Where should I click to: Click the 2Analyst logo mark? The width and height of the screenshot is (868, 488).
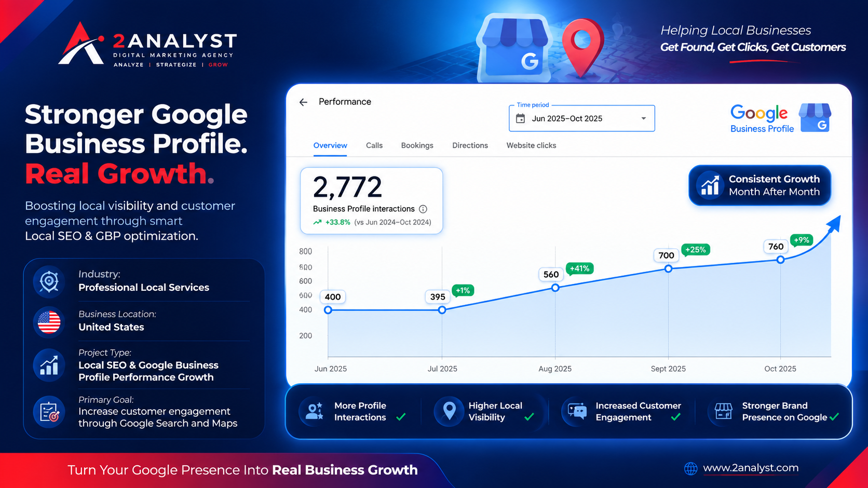(82, 44)
